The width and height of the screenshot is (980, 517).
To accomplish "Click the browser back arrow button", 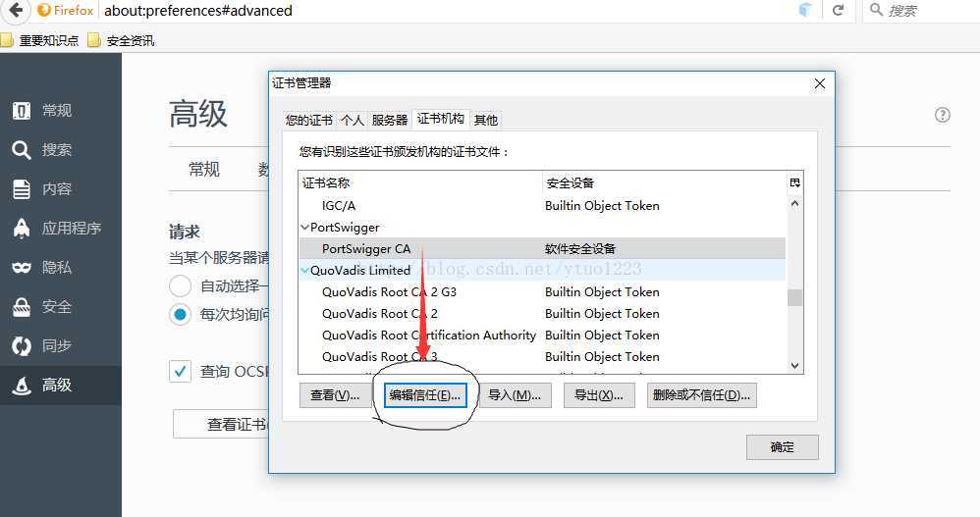I will tap(16, 10).
